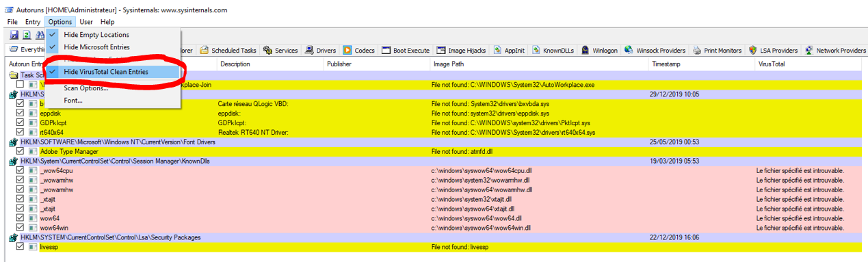
Task: Toggle Hide Microsoft Entries option
Action: click(x=113, y=47)
